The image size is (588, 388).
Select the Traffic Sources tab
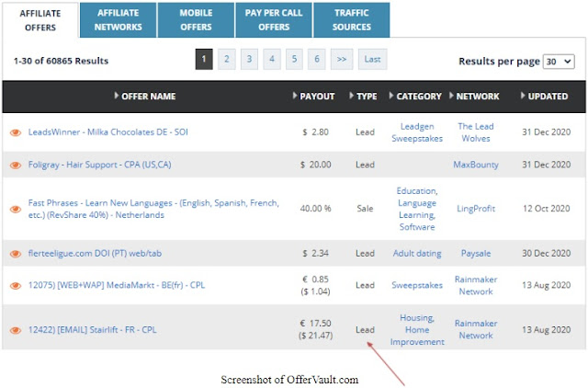click(x=351, y=20)
